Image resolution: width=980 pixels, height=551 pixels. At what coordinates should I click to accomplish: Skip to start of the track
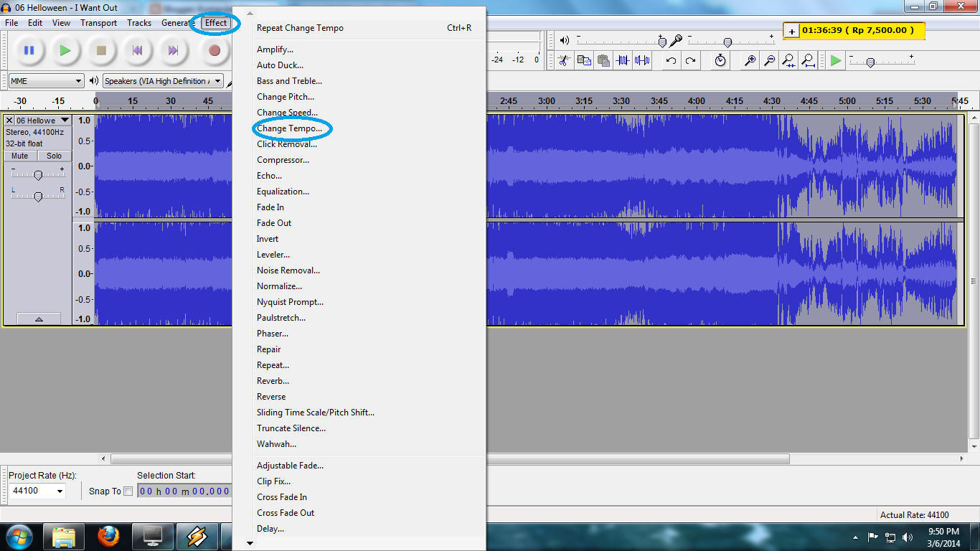point(137,50)
